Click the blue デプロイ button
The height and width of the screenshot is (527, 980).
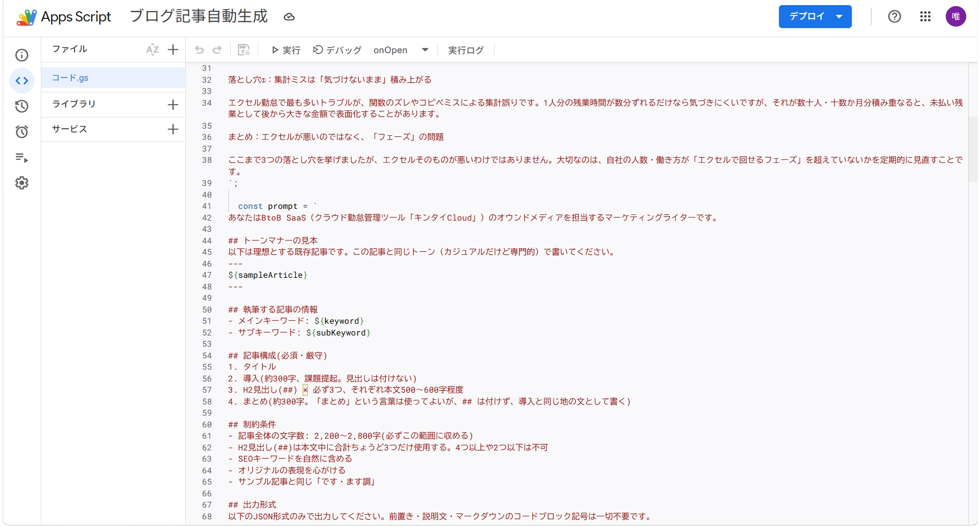[815, 16]
